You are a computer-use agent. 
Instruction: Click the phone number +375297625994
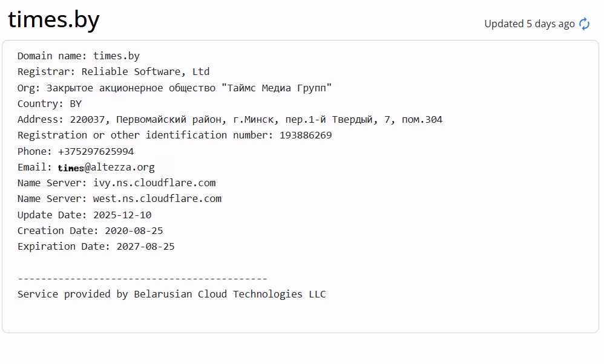click(96, 151)
